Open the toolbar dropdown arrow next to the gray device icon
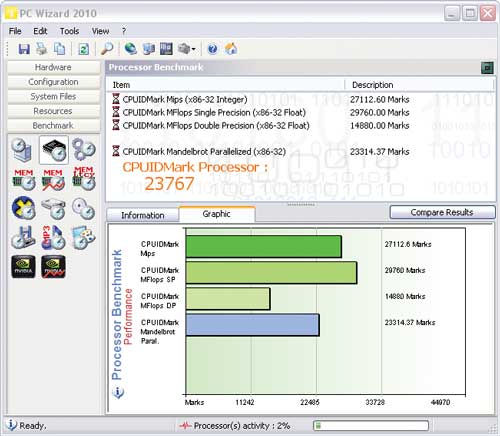Viewport: 500px width, 436px height. click(x=194, y=50)
